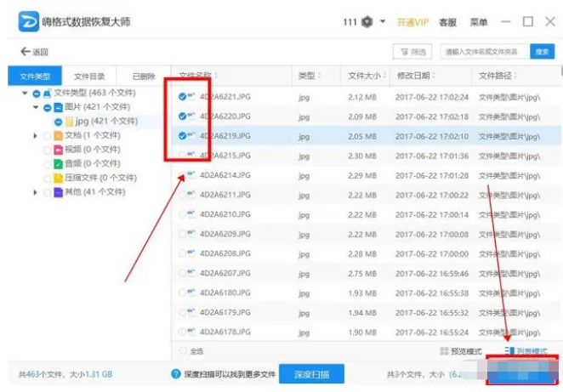Expand the 其他 (41) tree node
563x392 pixels.
35,192
